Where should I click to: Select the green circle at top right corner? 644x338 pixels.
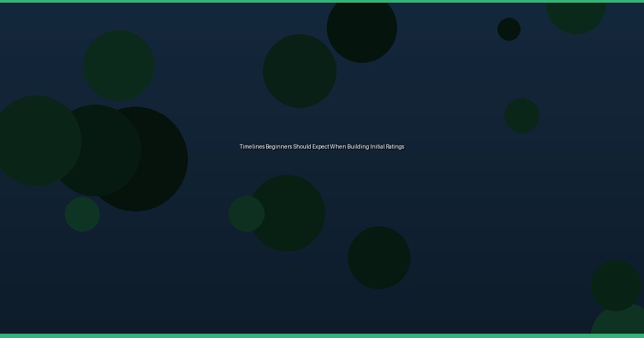click(576, 11)
